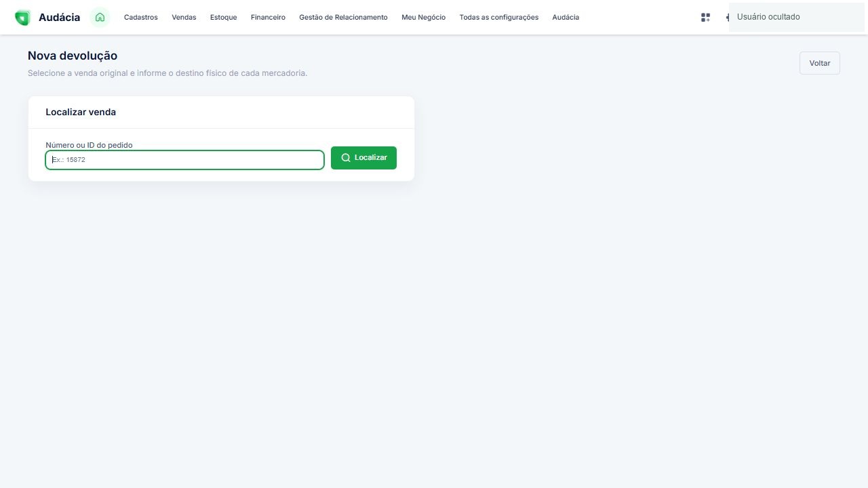Open the Meu Negócio menu
Image resolution: width=868 pixels, height=488 pixels.
pyautogui.click(x=423, y=18)
